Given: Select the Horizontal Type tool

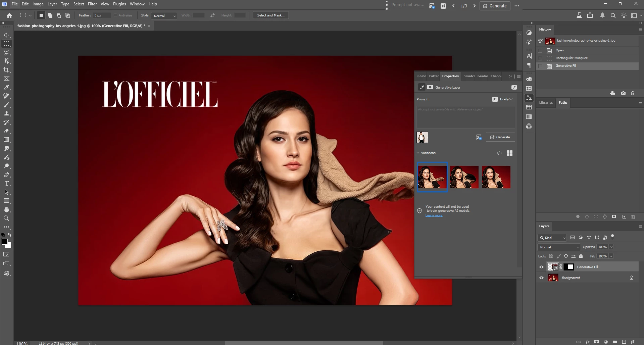Looking at the screenshot, I should click(6, 183).
